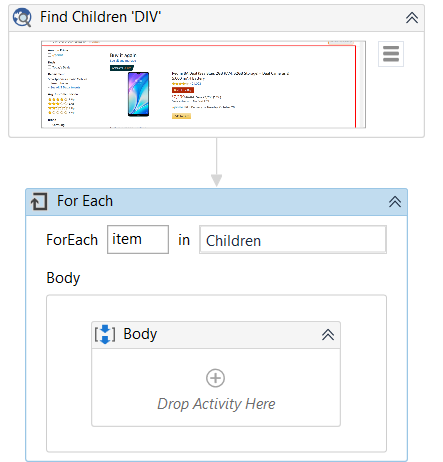This screenshot has width=443, height=462.
Task: Click the 'in' label
Action: coord(184,240)
